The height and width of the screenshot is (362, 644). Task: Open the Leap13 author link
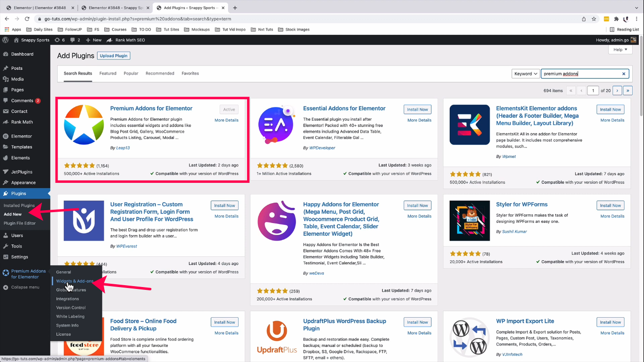coord(123,148)
